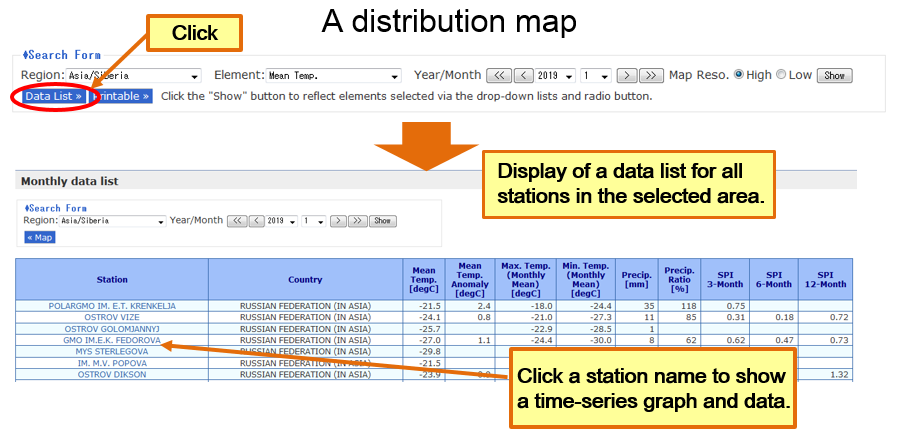This screenshot has width=900, height=437.
Task: Click min temp value -30.0 in FEDOROVA row
Action: point(599,340)
